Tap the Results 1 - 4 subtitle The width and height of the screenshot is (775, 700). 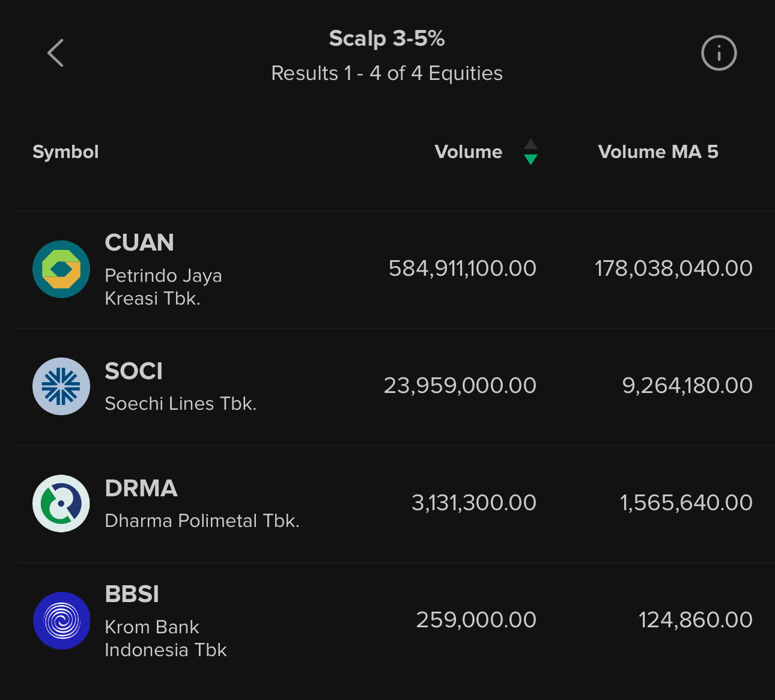[387, 73]
